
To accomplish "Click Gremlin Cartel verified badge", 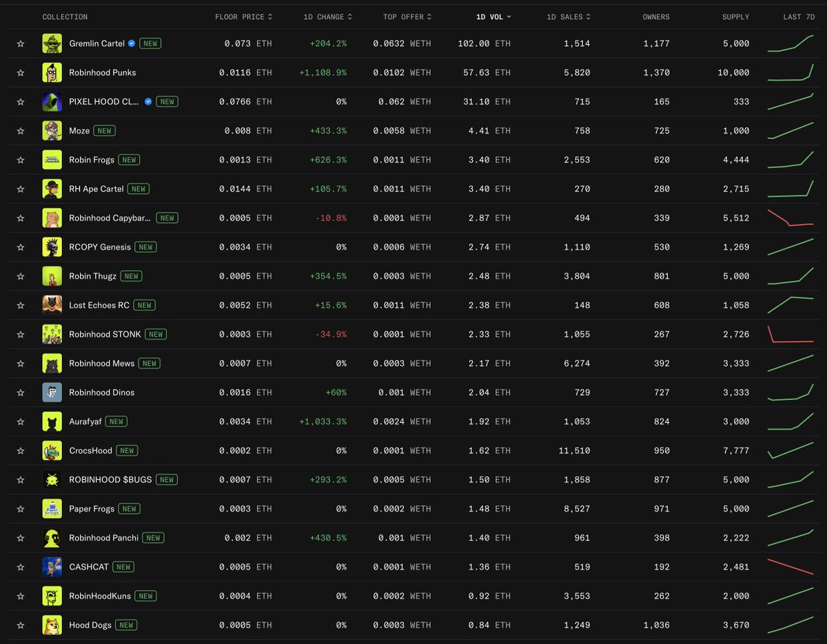I will (x=132, y=43).
